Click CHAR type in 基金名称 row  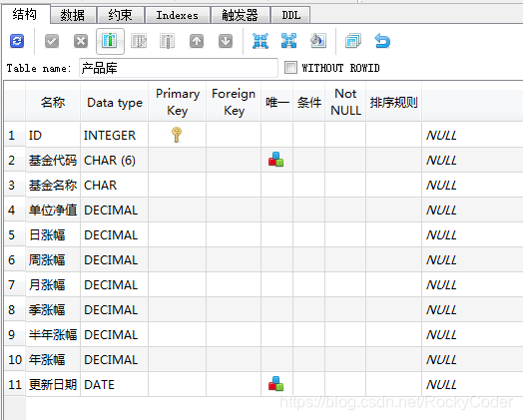(115, 185)
